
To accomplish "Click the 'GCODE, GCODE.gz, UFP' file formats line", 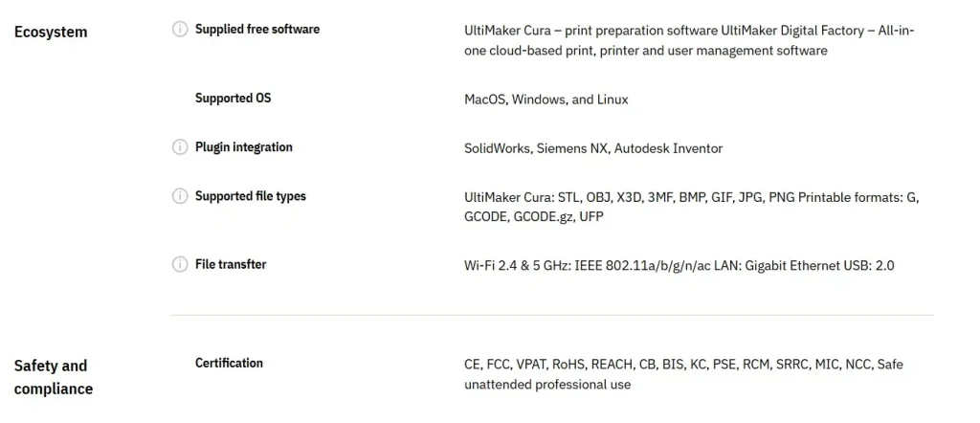I will (533, 217).
